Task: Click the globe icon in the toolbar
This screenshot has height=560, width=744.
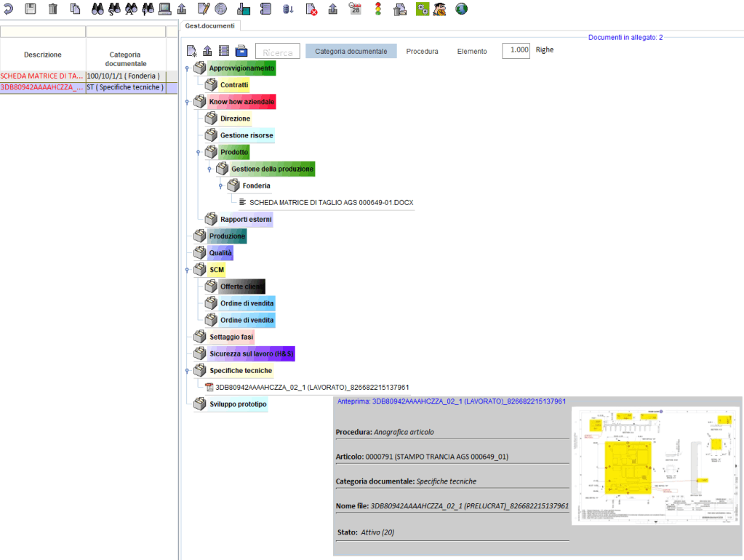Action: 461,9
